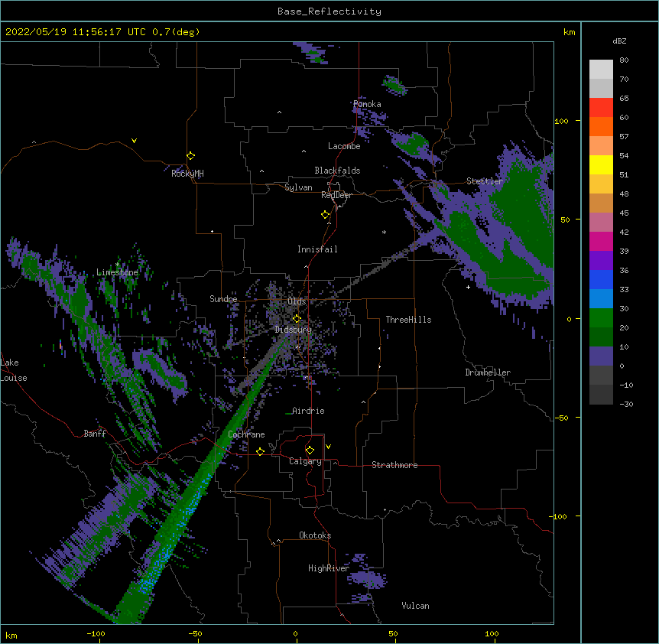This screenshot has width=659, height=644.
Task: Select the magenta 42 dBZ legend swatch
Action: (601, 241)
